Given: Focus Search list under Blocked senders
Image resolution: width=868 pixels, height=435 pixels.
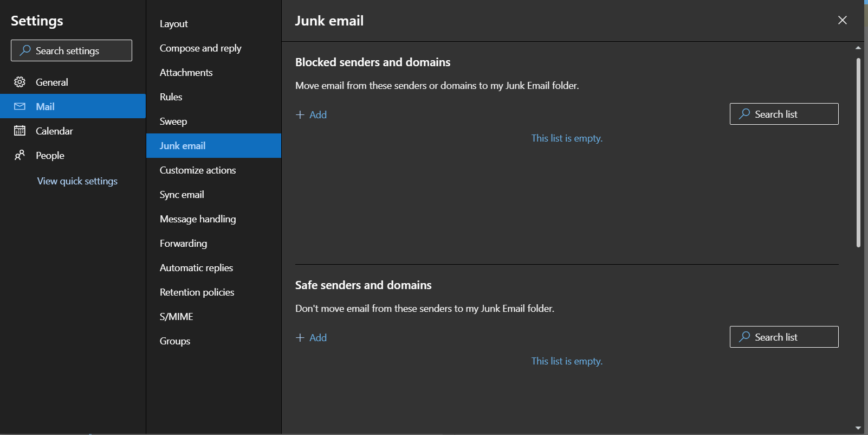Looking at the screenshot, I should coord(784,114).
